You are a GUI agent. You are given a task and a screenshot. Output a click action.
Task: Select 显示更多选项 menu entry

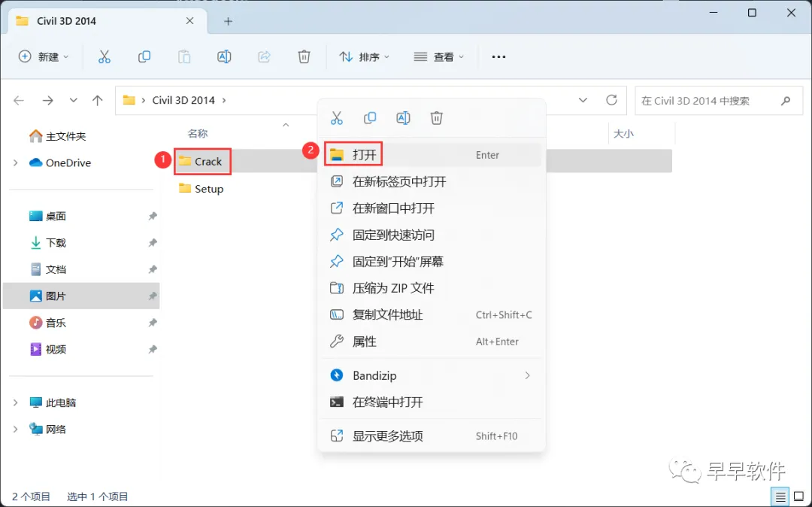click(432, 436)
